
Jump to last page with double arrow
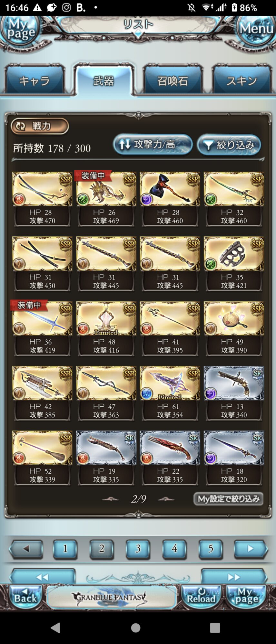(x=234, y=577)
